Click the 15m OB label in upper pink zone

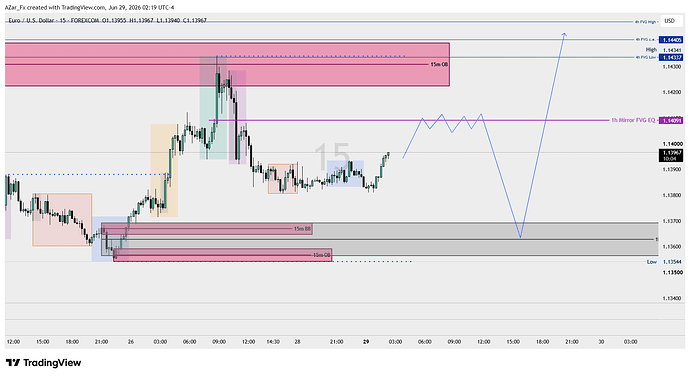pos(439,64)
